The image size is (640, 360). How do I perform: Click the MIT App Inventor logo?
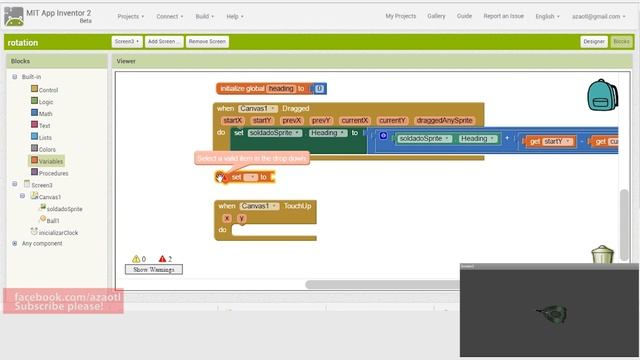[13, 16]
